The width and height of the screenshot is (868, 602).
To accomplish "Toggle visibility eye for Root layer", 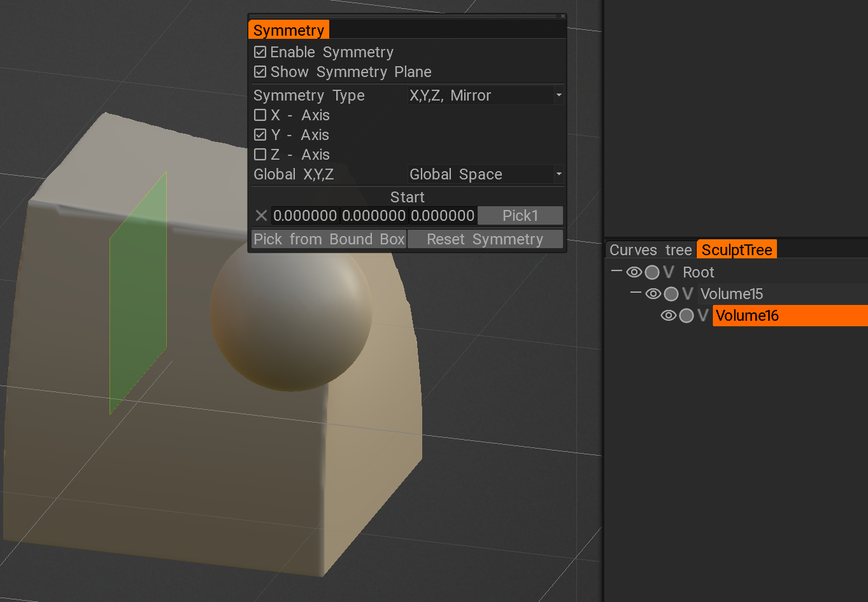I will click(634, 272).
